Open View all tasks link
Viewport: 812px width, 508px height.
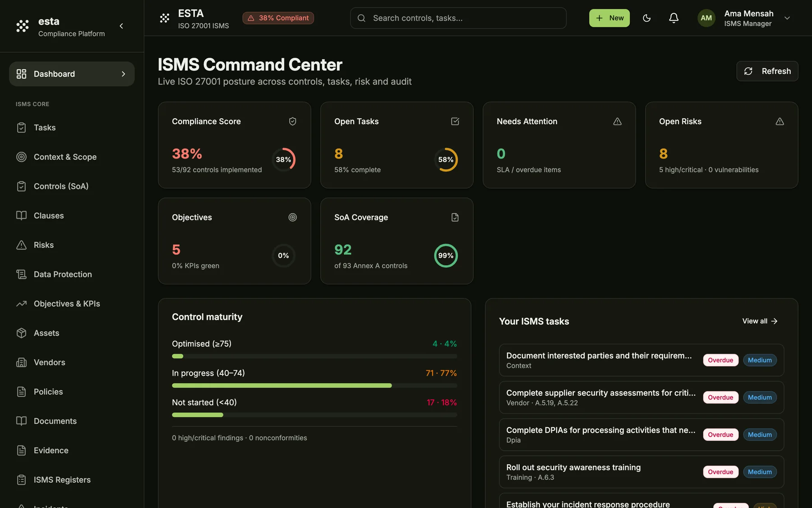pos(760,321)
